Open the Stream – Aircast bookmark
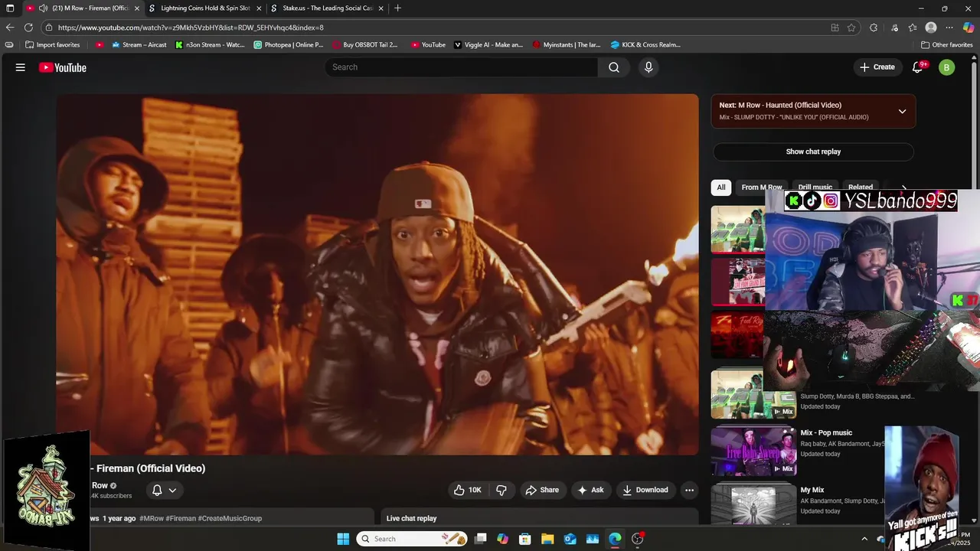Screen dimensions: 980x551 tap(139, 44)
